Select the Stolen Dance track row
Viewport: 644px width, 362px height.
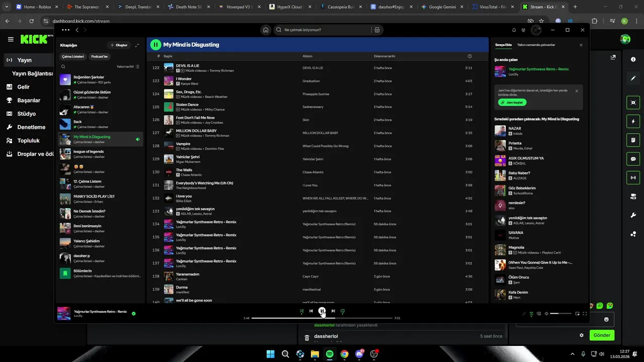tap(317, 107)
